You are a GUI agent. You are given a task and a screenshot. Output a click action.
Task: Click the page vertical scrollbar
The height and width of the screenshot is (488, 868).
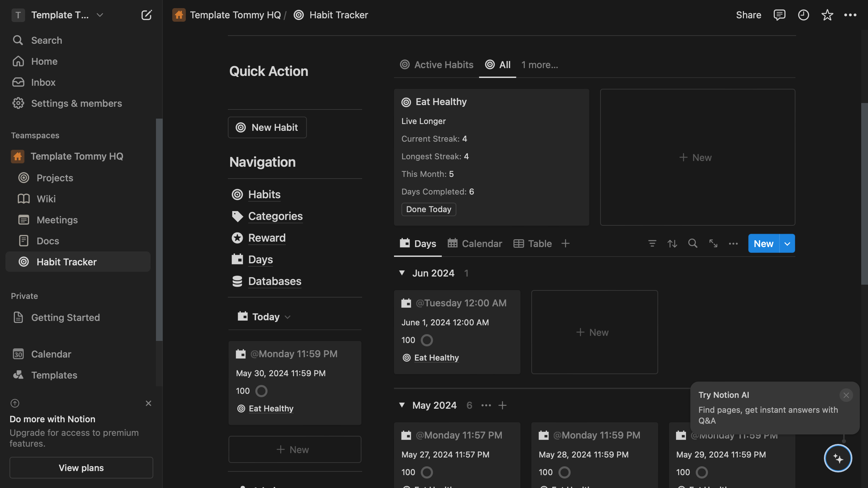(864, 194)
